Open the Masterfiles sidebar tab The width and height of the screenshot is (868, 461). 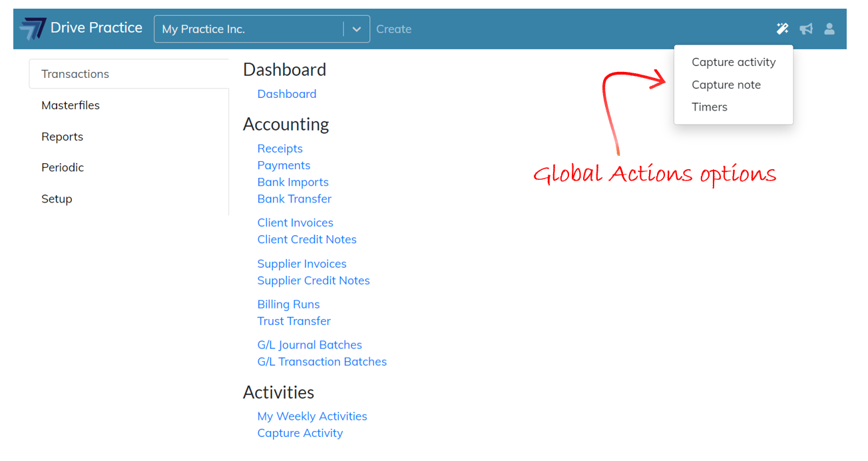(71, 105)
